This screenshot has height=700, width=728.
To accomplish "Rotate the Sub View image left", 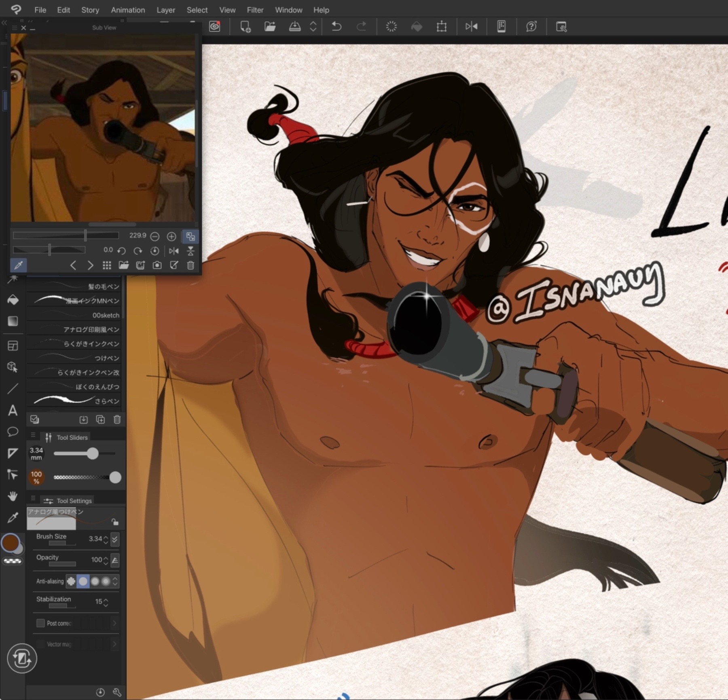I will point(121,251).
